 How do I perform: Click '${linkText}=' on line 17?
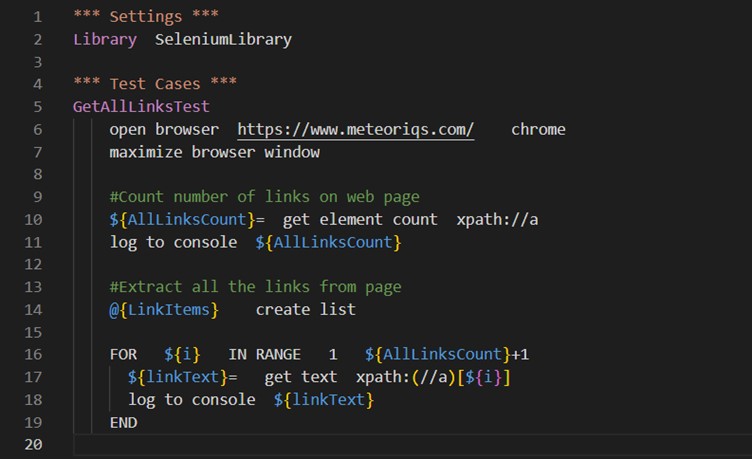pyautogui.click(x=182, y=377)
